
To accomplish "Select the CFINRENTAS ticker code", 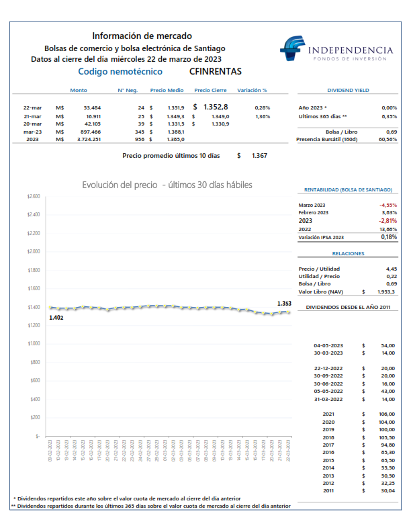I will 216,72.
